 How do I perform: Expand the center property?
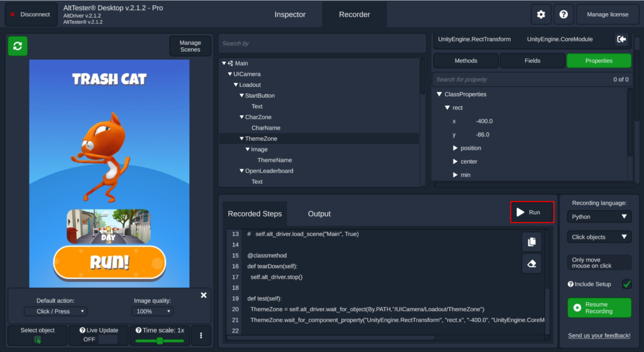coord(455,162)
